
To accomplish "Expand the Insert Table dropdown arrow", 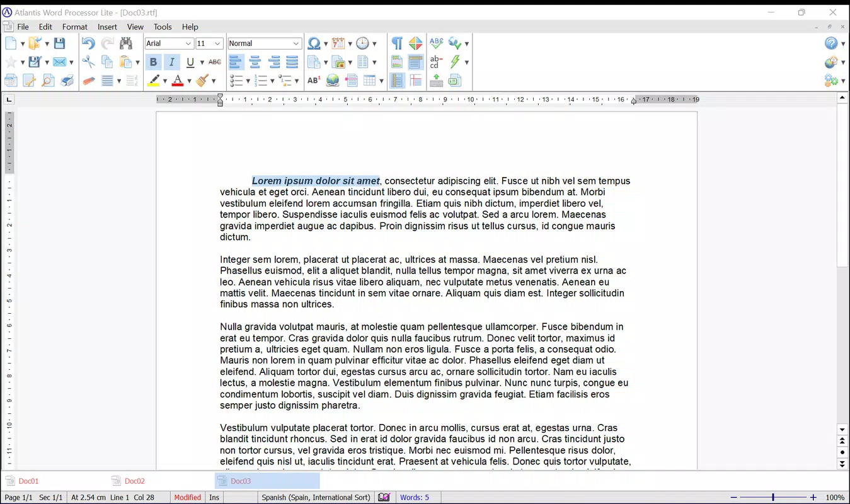I will (381, 81).
